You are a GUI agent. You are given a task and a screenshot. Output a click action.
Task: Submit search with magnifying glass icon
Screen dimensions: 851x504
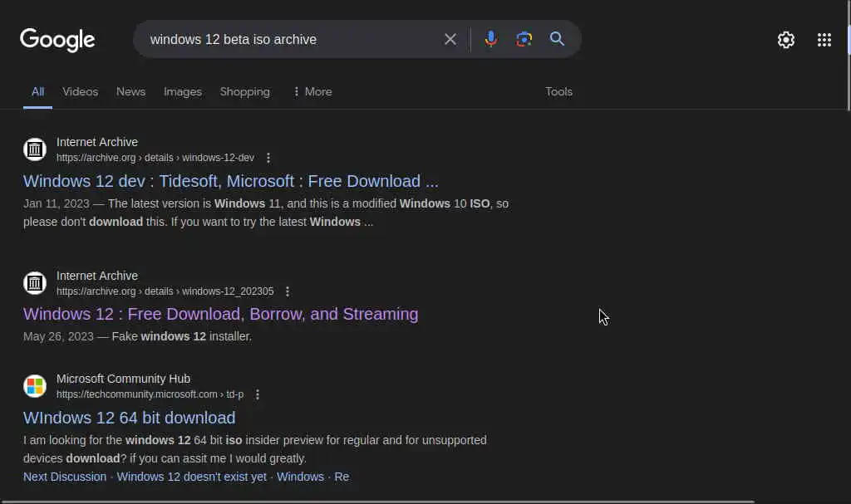point(557,39)
